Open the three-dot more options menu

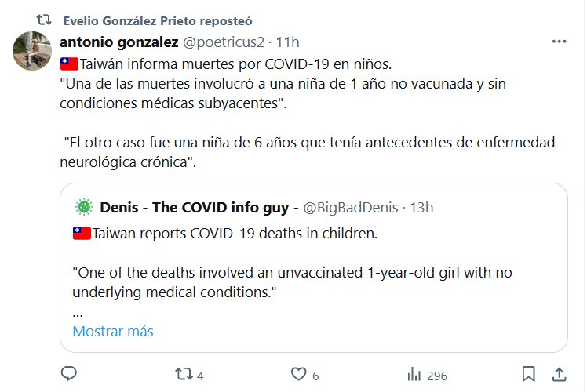[559, 42]
